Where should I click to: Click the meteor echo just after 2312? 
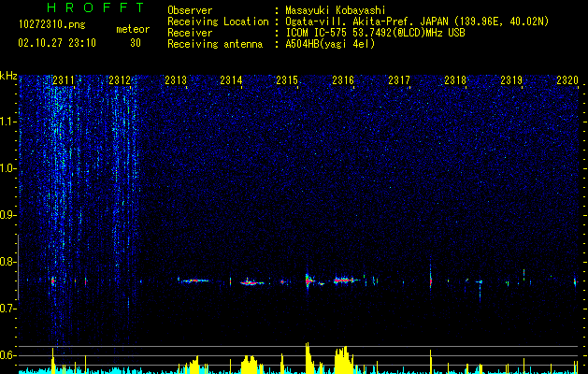(x=141, y=281)
